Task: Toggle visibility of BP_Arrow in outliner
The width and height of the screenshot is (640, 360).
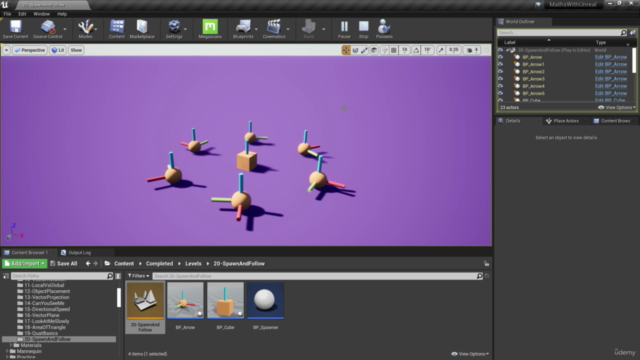Action: (x=500, y=57)
